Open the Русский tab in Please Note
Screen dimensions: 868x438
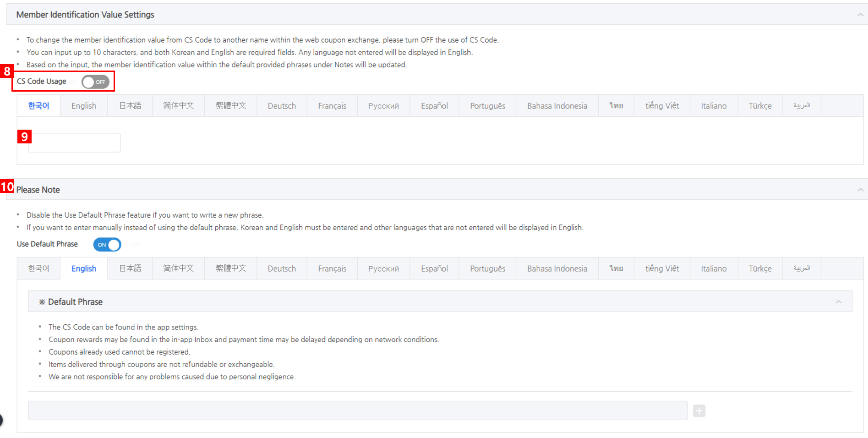pyautogui.click(x=383, y=268)
